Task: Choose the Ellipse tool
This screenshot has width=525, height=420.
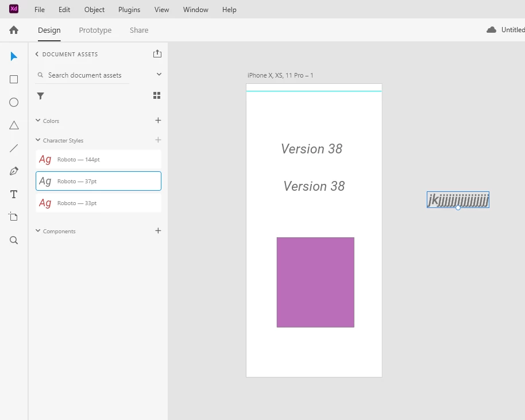Action: [x=14, y=102]
